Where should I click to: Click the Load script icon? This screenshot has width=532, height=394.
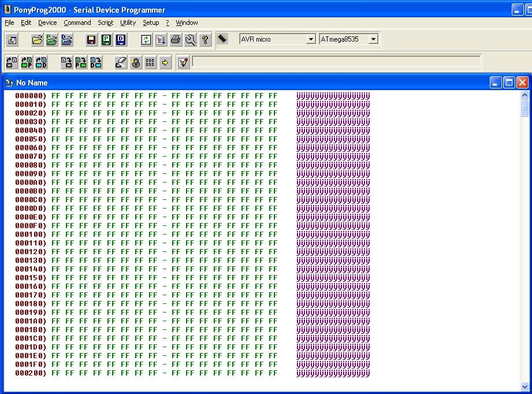point(161,40)
